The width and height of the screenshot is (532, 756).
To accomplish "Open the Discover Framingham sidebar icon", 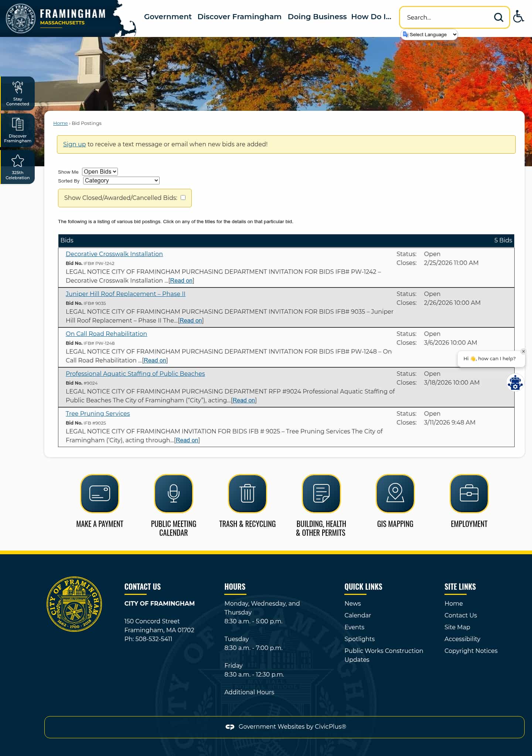I will (17, 130).
